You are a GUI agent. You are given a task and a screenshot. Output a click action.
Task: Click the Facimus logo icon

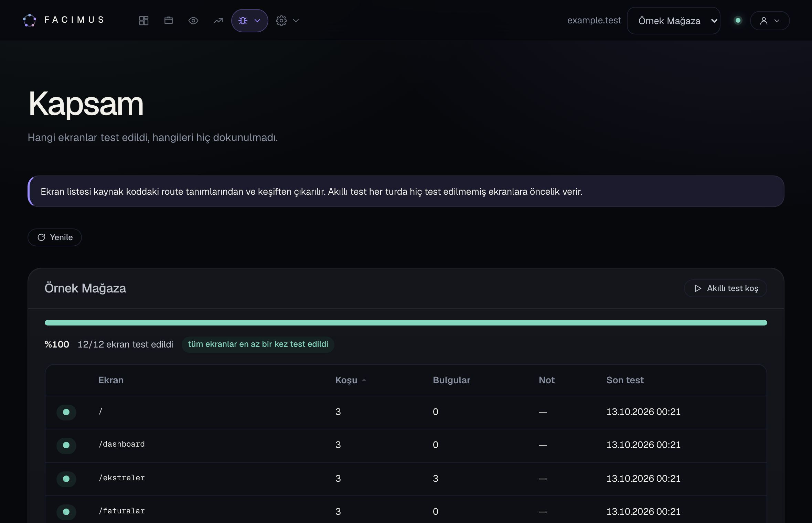pyautogui.click(x=30, y=20)
